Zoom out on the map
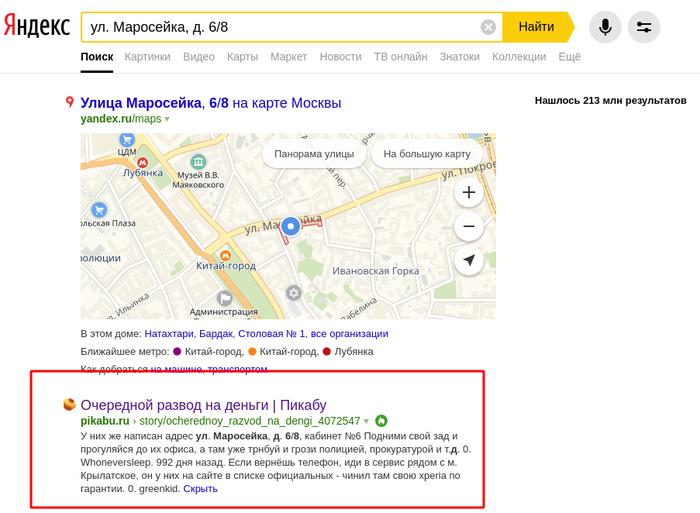 tap(468, 227)
